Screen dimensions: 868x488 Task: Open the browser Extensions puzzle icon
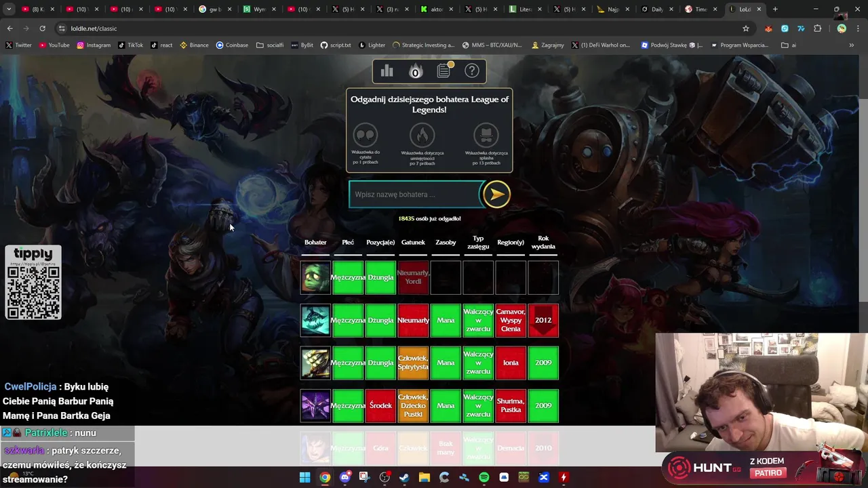pos(817,28)
